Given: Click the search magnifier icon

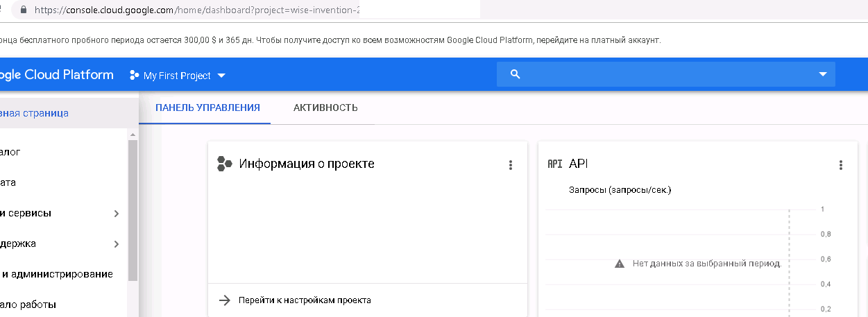Looking at the screenshot, I should (515, 74).
